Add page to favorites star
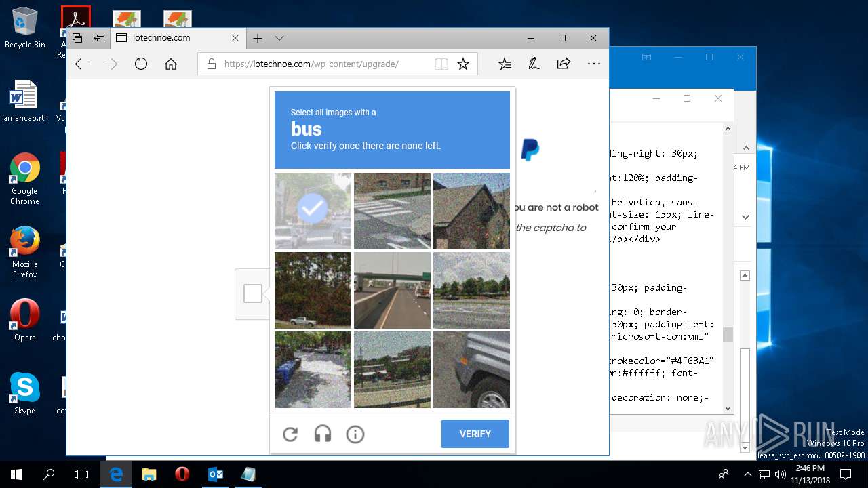This screenshot has width=868, height=488. (x=463, y=64)
